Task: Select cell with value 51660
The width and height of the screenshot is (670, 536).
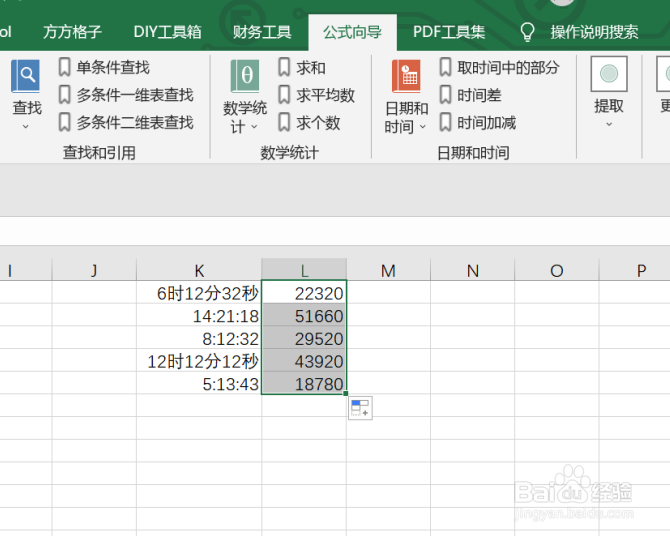Action: pos(304,316)
